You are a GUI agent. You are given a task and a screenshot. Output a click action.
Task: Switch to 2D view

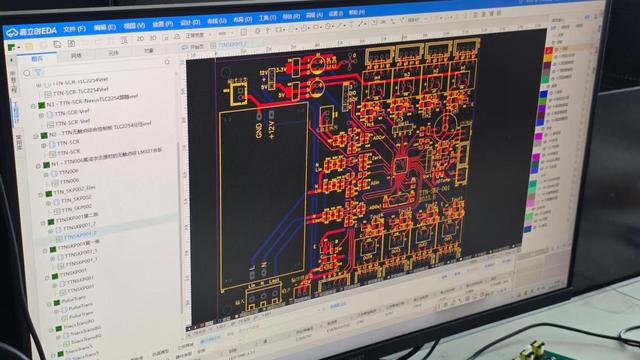140,39
